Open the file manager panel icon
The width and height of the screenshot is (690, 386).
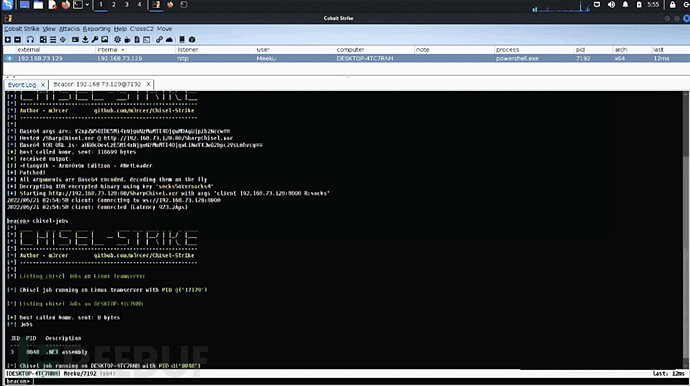(38, 5)
